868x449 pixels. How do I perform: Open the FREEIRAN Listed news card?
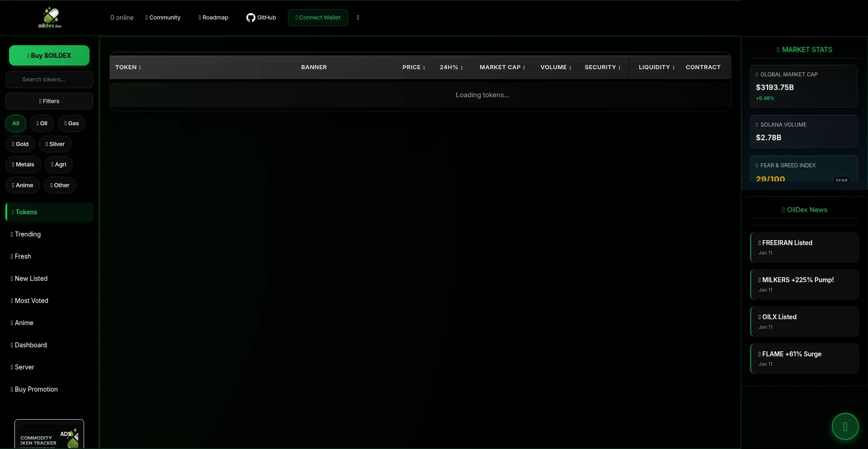click(x=804, y=247)
